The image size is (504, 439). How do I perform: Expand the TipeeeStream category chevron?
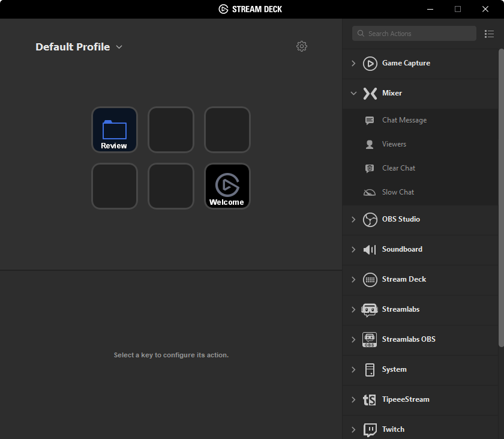353,400
